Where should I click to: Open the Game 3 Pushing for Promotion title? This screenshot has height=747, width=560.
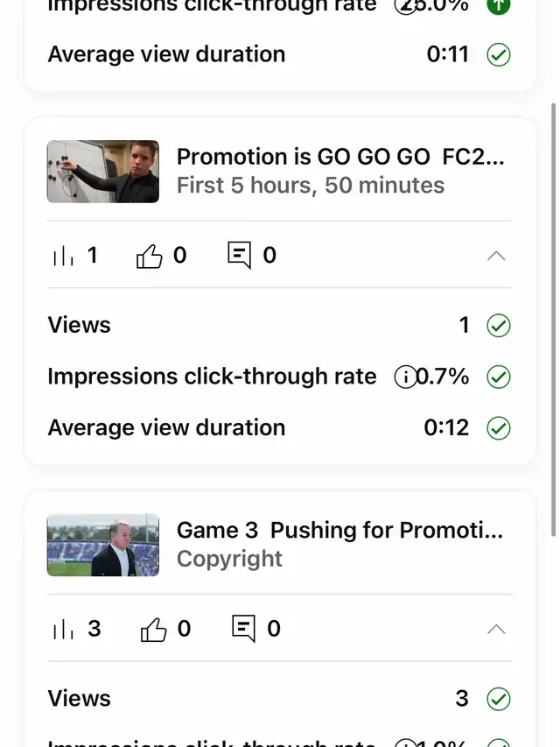(339, 530)
